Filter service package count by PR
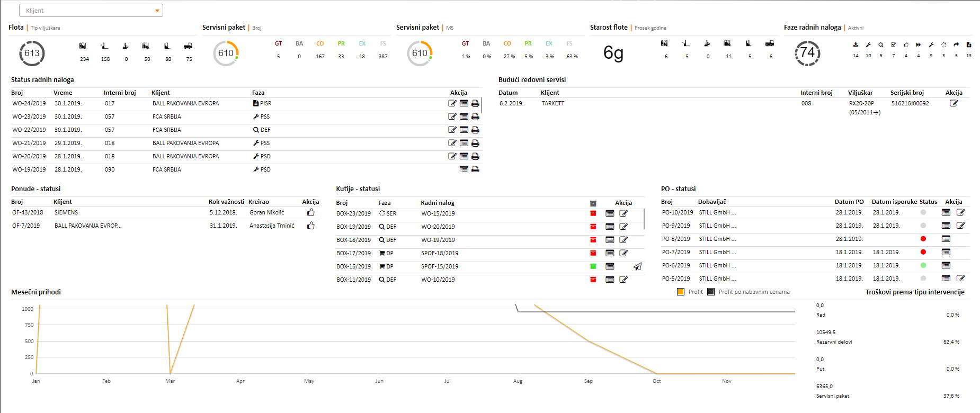Viewport: 980px width, 413px height. point(341,43)
